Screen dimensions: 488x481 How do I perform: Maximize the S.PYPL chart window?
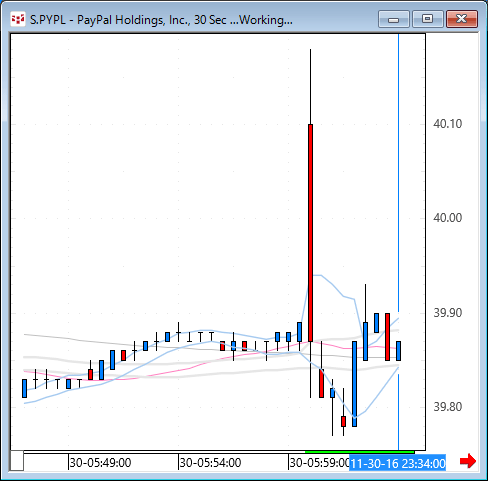coord(428,19)
